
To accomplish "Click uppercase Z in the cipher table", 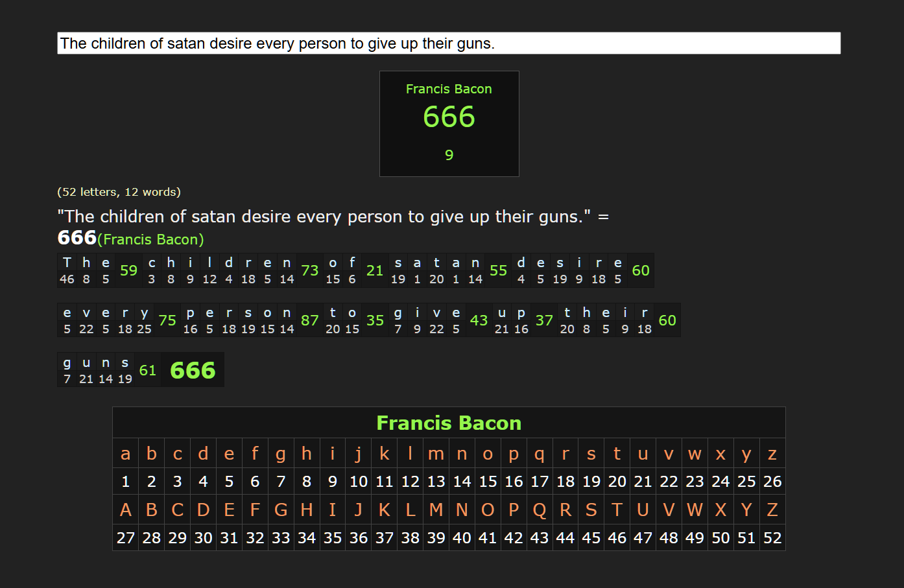I will (772, 510).
